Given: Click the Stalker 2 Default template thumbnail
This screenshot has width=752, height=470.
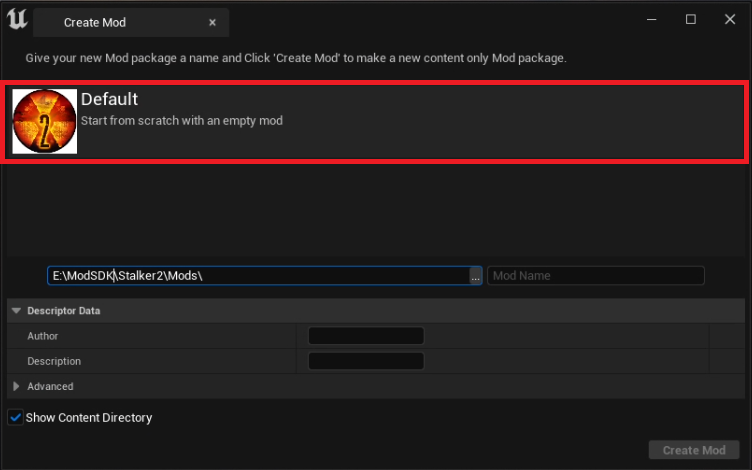Looking at the screenshot, I should (x=45, y=121).
